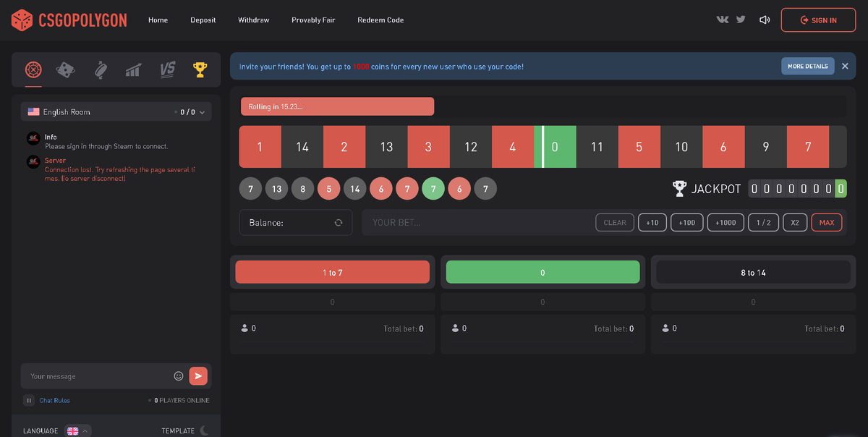Open the dice game mode icon
Screen dimensions: 868x437
pyautogui.click(x=65, y=69)
